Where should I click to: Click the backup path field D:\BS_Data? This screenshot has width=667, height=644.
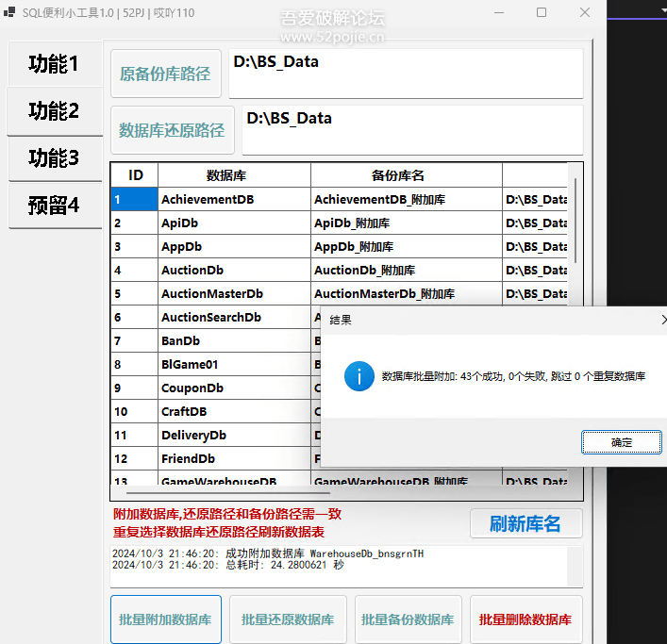coord(406,74)
